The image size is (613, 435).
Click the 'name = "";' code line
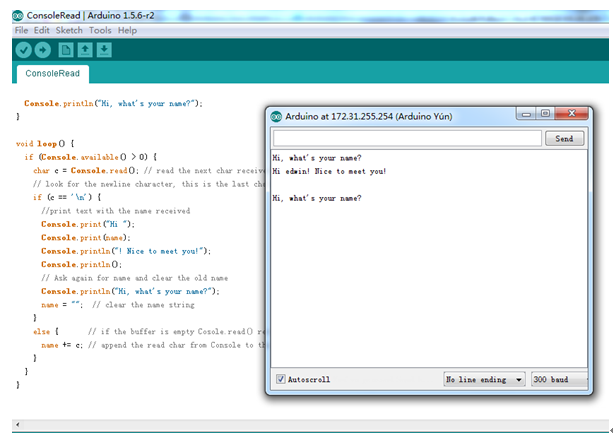pyautogui.click(x=62, y=305)
